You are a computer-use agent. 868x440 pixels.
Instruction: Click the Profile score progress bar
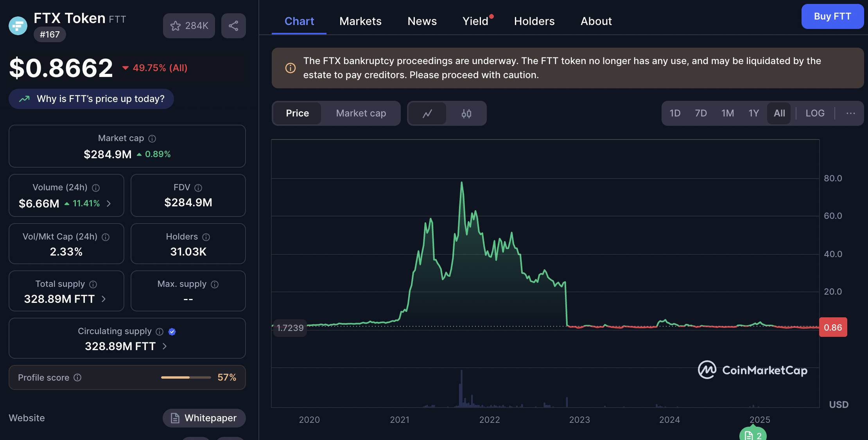point(186,377)
